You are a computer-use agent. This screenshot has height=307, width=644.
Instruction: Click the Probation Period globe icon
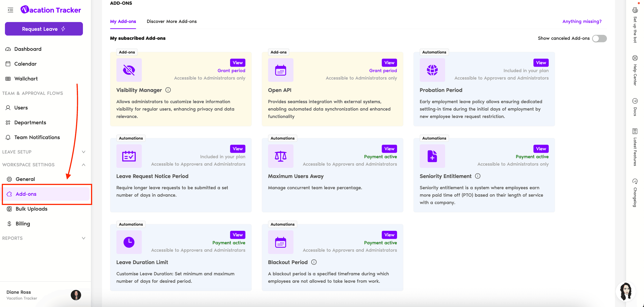pos(432,70)
